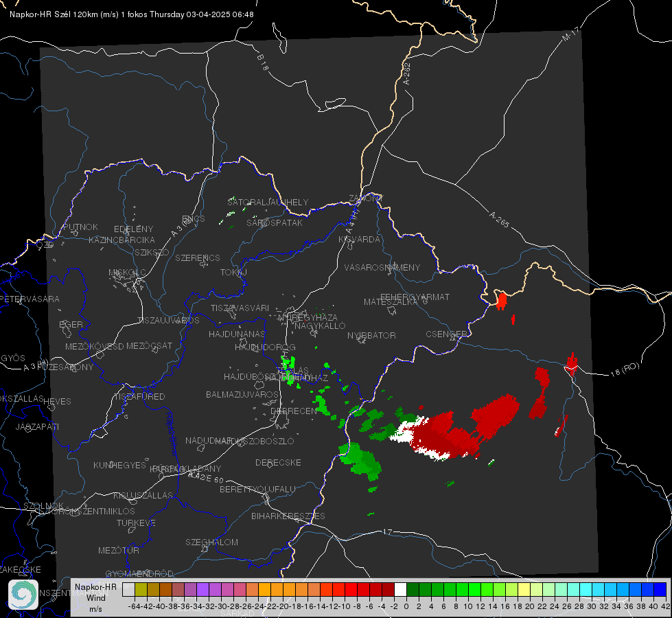672x618 pixels.
Task: Click the M-17 road label
Action: tap(570, 34)
